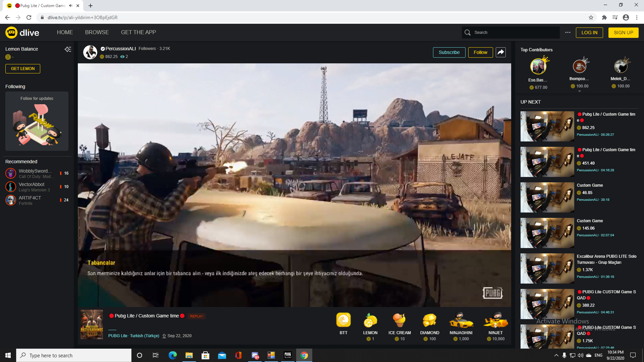Image resolution: width=644 pixels, height=362 pixels.
Task: Click the video player area
Action: pos(294,185)
